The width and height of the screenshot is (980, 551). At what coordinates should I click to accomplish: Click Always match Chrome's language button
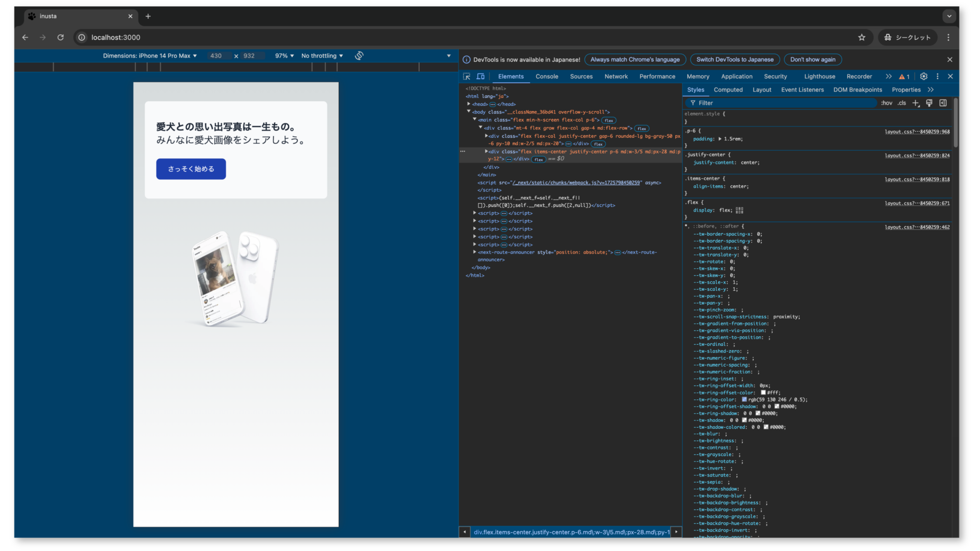pyautogui.click(x=635, y=60)
